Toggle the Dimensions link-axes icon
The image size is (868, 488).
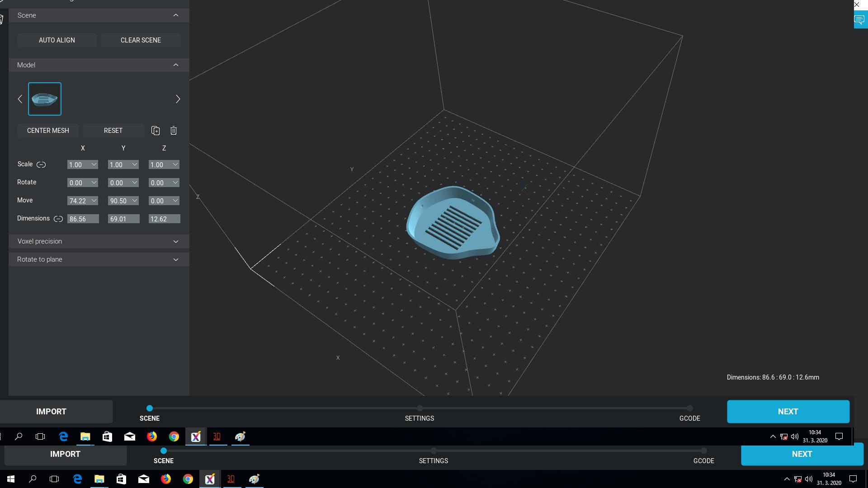(x=58, y=219)
